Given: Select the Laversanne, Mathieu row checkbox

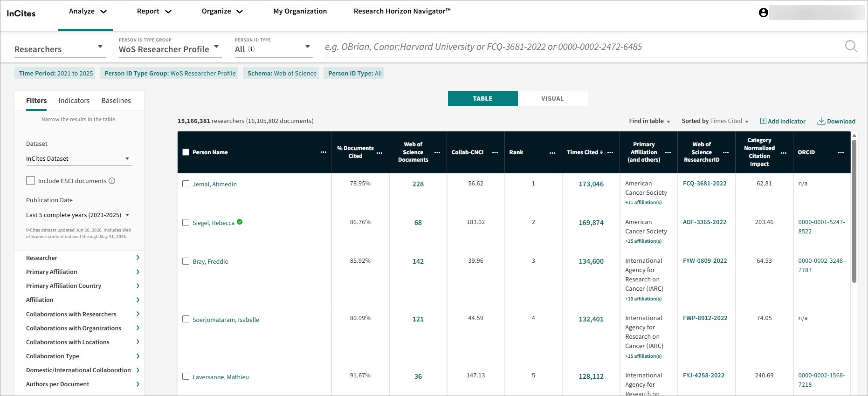Looking at the screenshot, I should (186, 376).
